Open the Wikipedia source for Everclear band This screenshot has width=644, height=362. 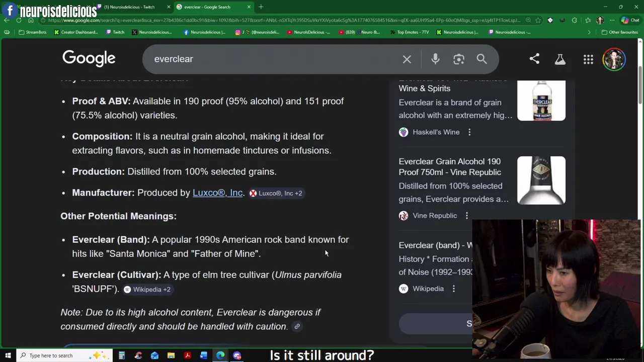click(422, 289)
